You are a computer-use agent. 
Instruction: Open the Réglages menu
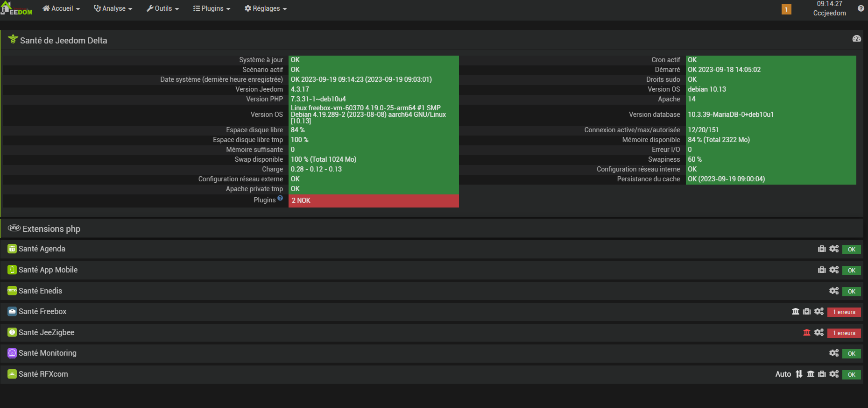[x=266, y=8]
